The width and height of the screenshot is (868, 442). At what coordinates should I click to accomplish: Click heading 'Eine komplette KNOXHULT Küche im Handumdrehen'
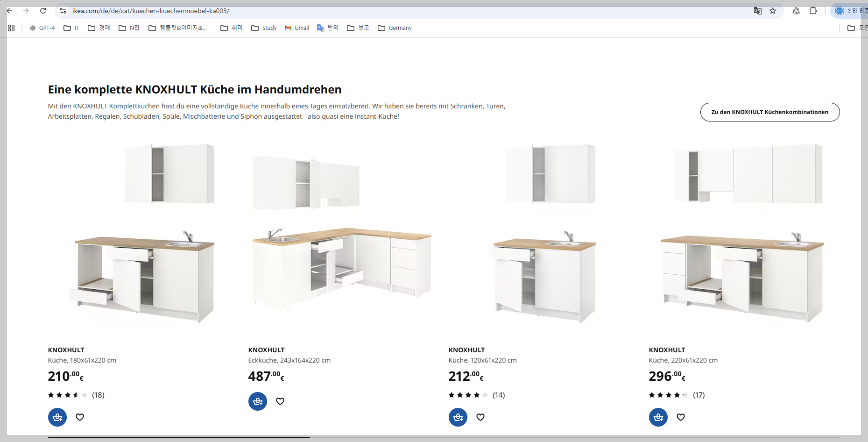pos(195,90)
